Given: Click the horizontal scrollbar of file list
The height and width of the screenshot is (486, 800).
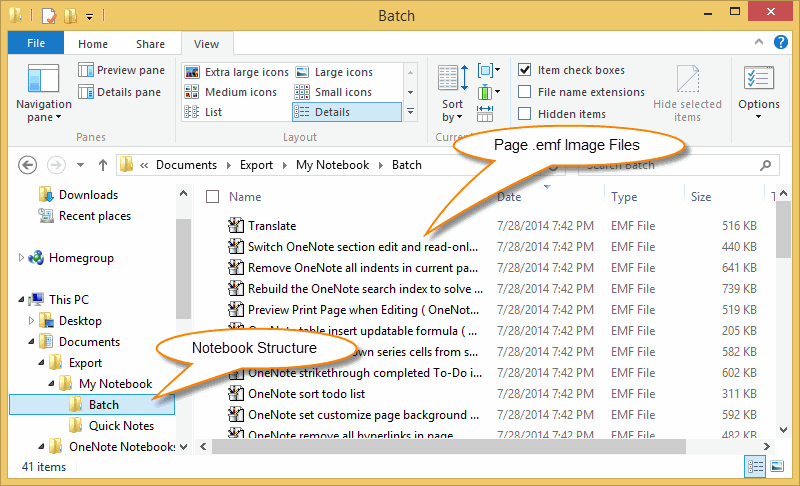Looking at the screenshot, I should coord(449,447).
